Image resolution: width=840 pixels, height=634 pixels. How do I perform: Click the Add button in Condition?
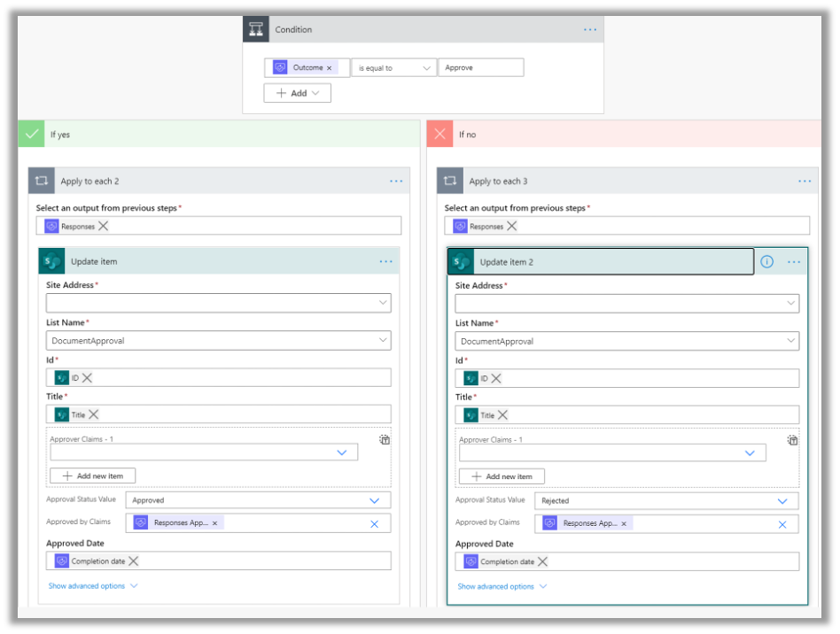(298, 93)
